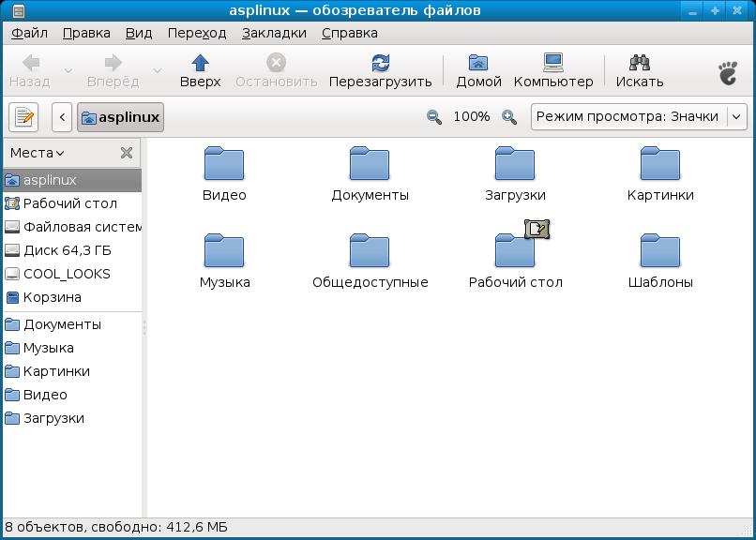Select the Документы folder icon
756x540 pixels.
tap(370, 164)
